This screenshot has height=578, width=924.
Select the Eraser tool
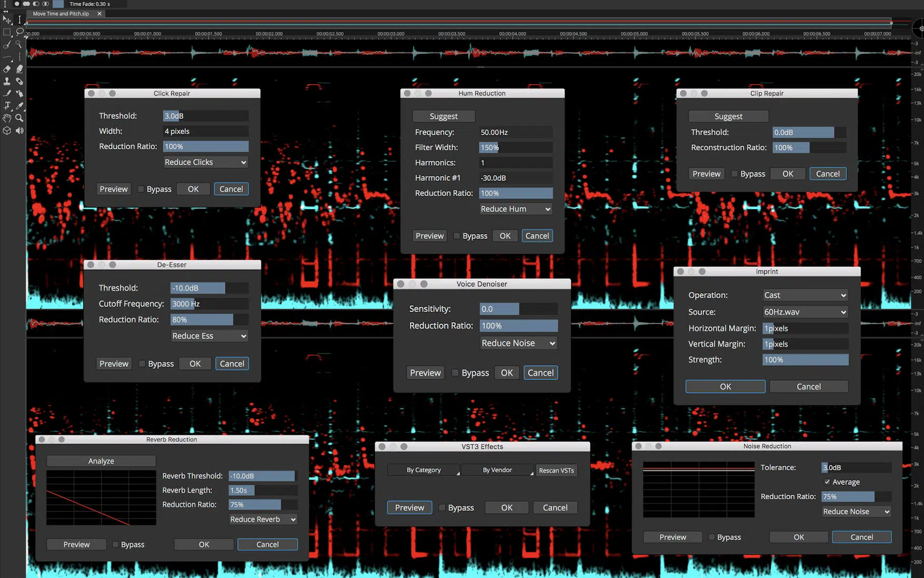pos(7,69)
